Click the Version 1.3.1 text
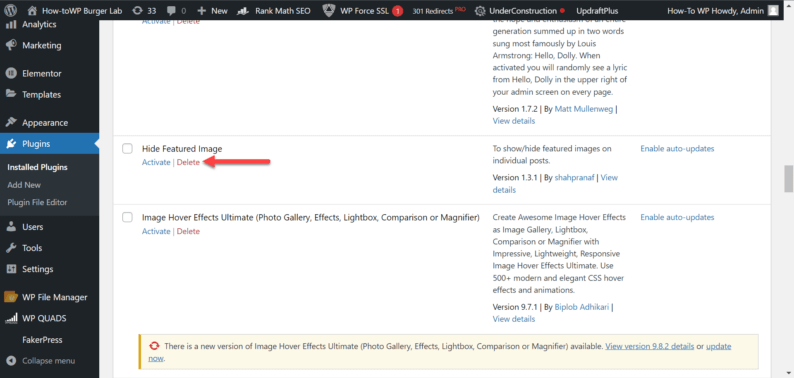Screen dimensions: 794x378 tap(515, 177)
